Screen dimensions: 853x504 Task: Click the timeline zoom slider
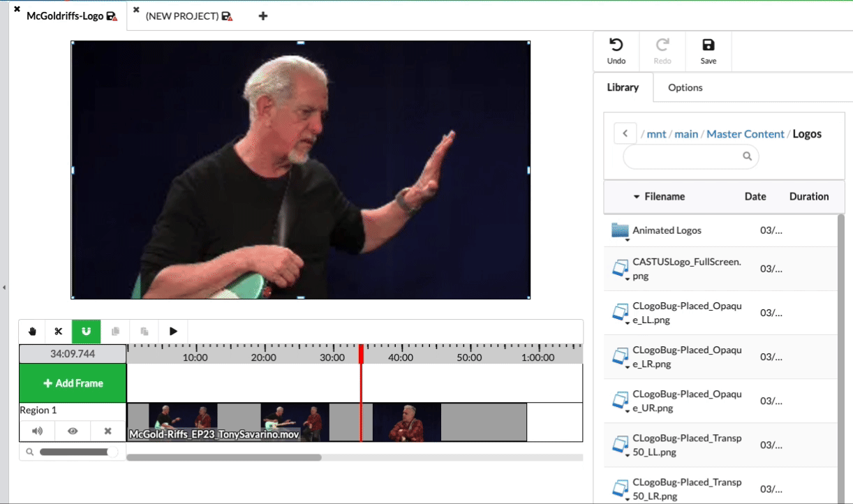pyautogui.click(x=73, y=452)
